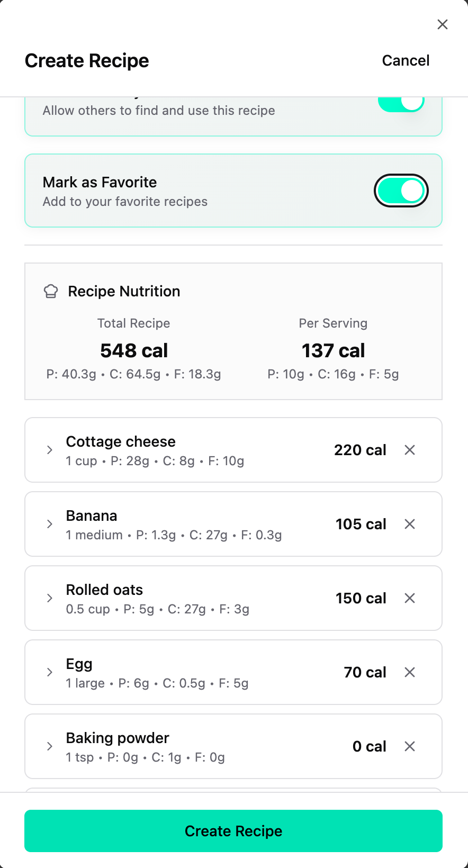Expand Rolled oats ingredient chevron

click(50, 598)
